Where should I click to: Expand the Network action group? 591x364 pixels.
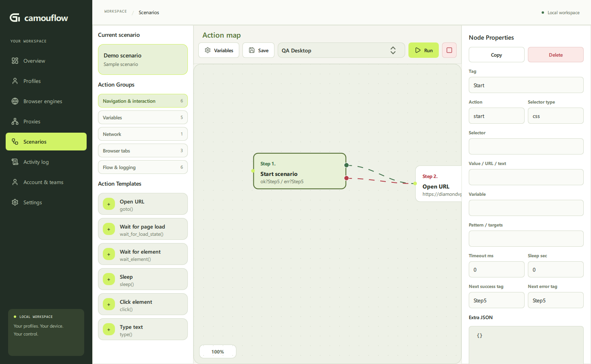[142, 134]
